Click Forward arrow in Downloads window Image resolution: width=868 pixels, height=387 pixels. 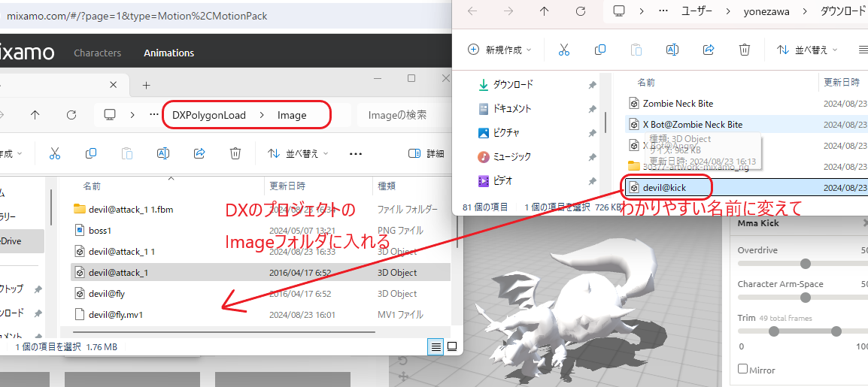(508, 11)
